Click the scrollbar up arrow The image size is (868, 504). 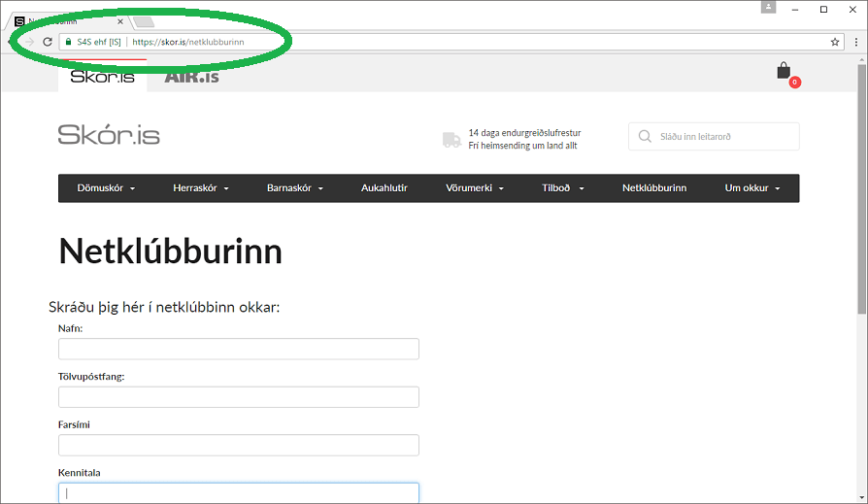[862, 58]
